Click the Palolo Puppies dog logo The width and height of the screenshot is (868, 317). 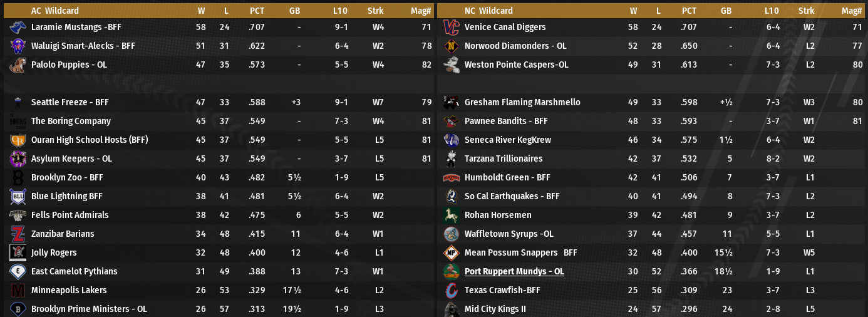coord(17,65)
